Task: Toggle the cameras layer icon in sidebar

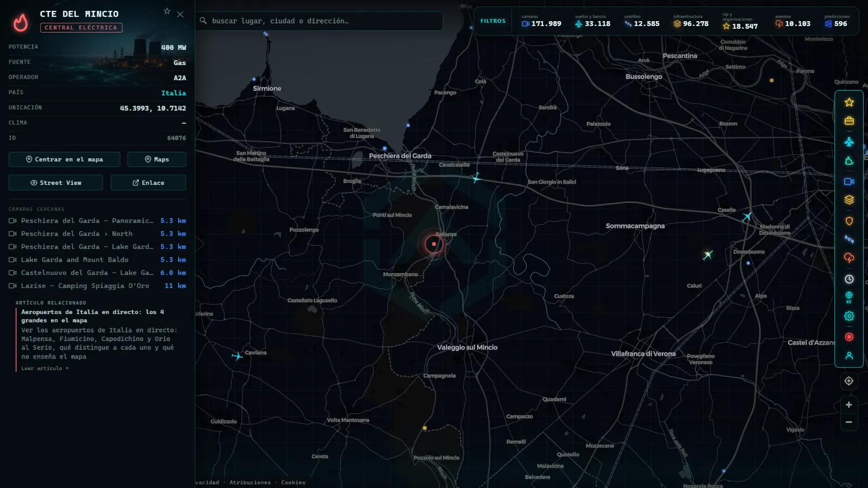Action: [x=849, y=181]
